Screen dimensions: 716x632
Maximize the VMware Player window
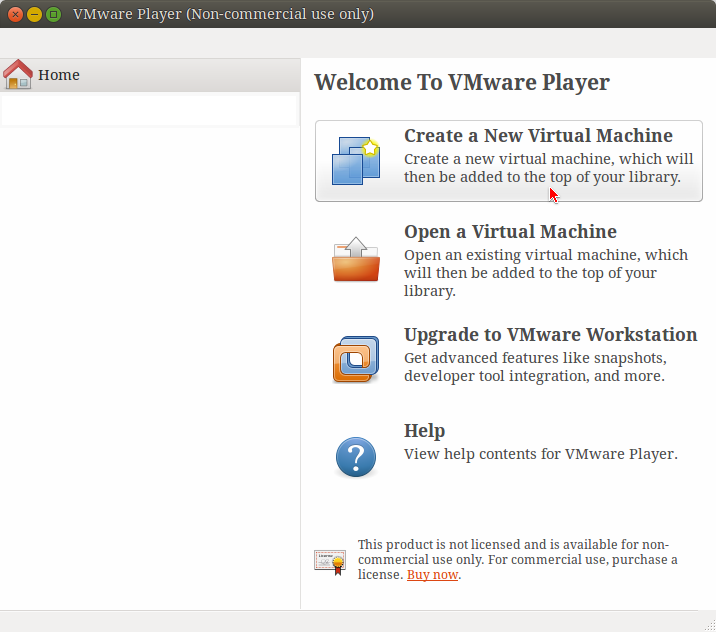point(53,14)
